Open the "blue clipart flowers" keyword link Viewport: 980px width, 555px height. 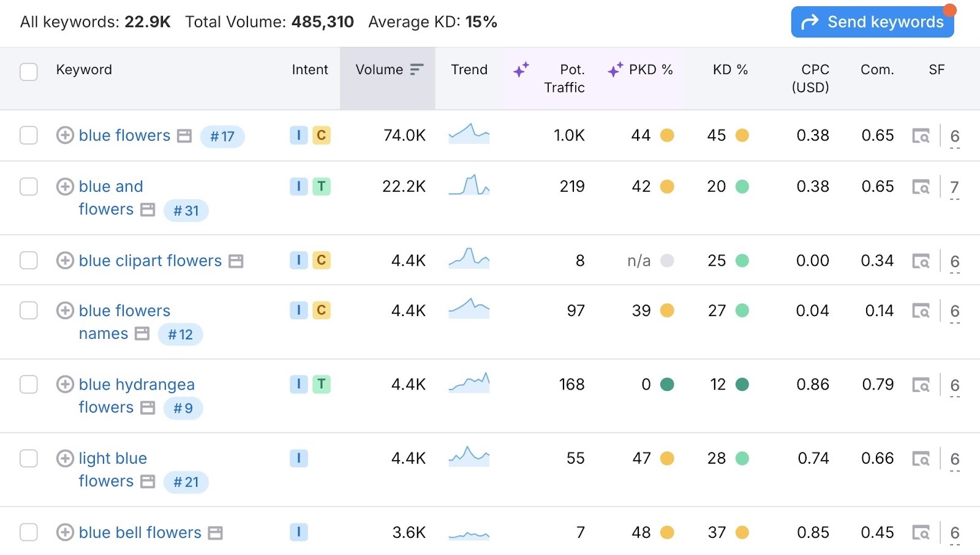[x=150, y=260]
